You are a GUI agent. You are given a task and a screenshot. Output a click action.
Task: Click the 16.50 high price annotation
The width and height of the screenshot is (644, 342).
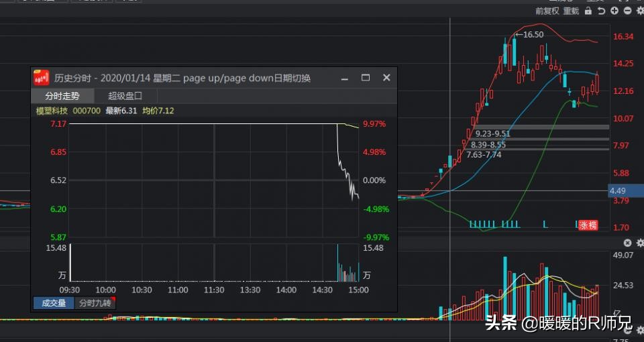click(x=532, y=35)
